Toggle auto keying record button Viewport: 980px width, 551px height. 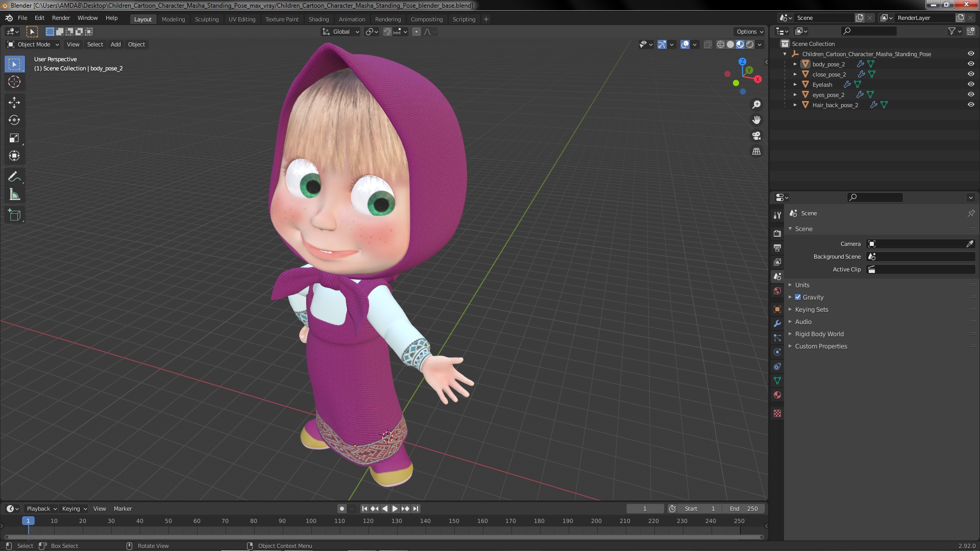[342, 509]
